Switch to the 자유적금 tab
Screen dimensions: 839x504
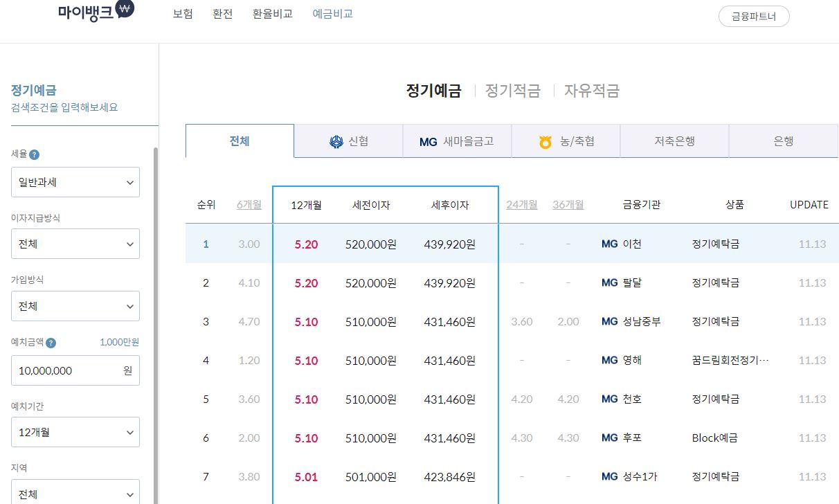[592, 91]
